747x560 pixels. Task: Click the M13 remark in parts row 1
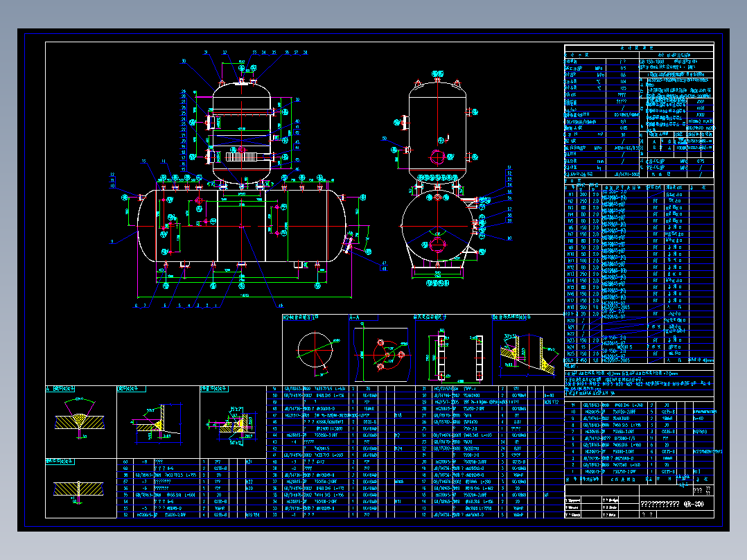tap(696, 472)
